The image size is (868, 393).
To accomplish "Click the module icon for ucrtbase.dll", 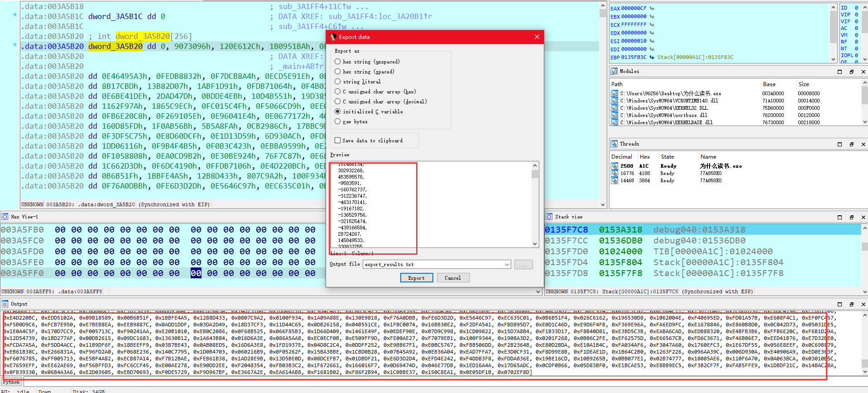I will (x=614, y=115).
